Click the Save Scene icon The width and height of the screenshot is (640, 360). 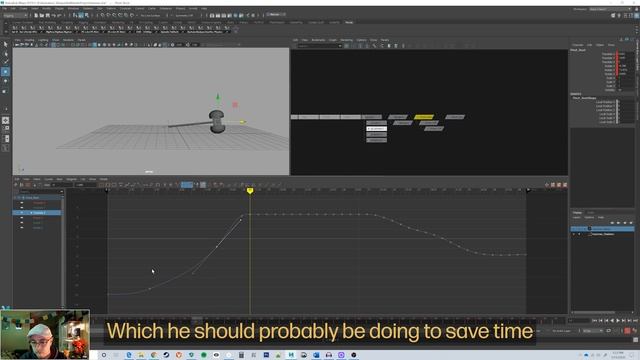pyautogui.click(x=47, y=15)
